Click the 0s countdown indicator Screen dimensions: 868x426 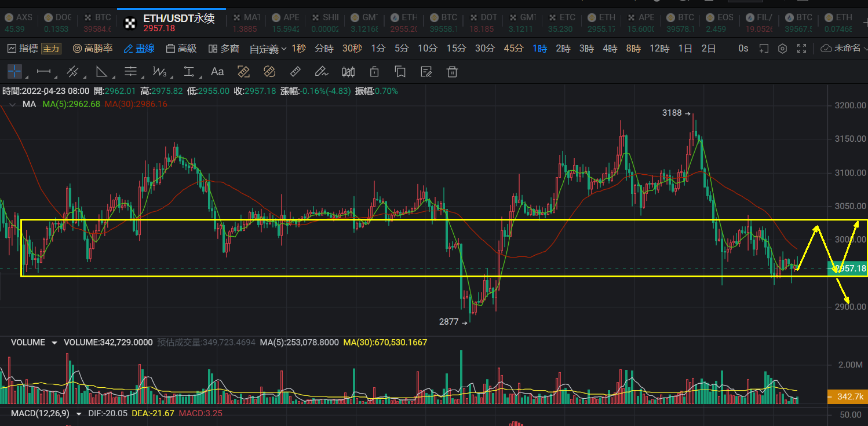[743, 49]
